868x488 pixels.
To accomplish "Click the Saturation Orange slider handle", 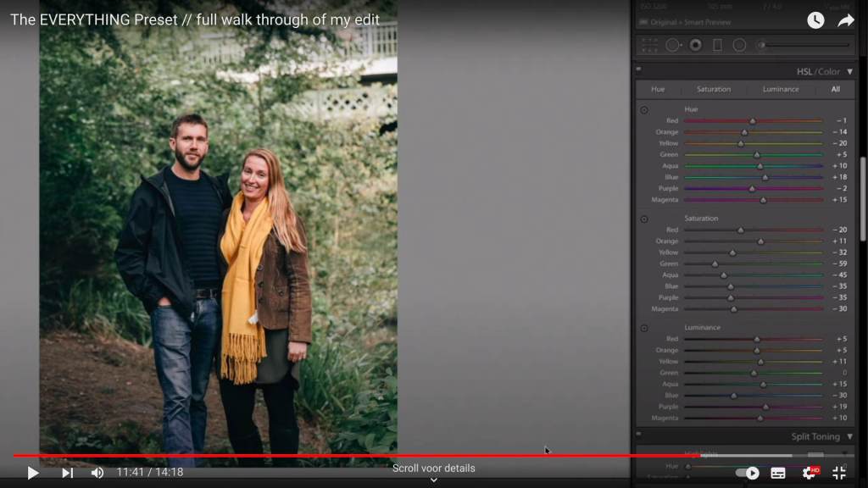I will tap(760, 241).
